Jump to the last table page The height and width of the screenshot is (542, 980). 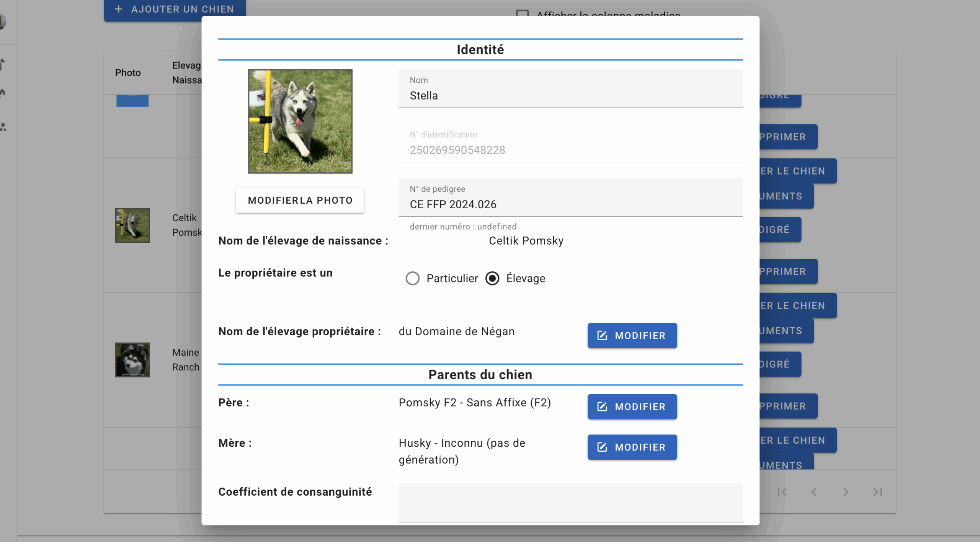coord(877,492)
